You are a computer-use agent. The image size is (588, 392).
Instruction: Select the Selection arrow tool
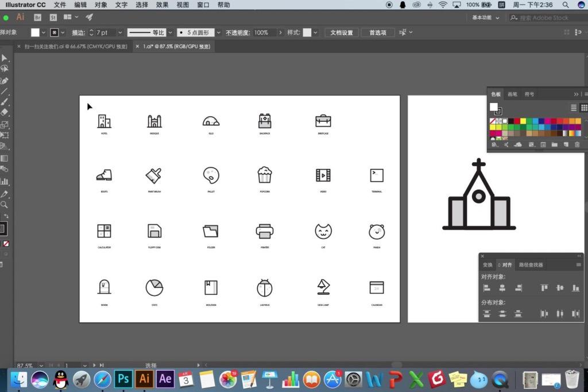pos(4,58)
